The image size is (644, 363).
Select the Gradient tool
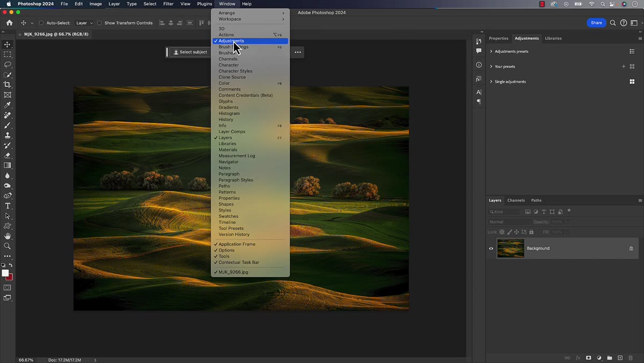(8, 165)
